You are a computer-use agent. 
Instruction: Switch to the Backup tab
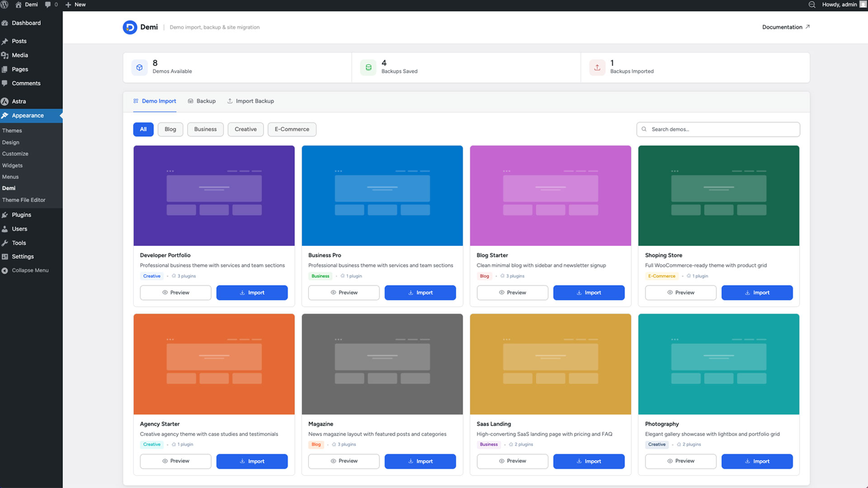(x=202, y=101)
